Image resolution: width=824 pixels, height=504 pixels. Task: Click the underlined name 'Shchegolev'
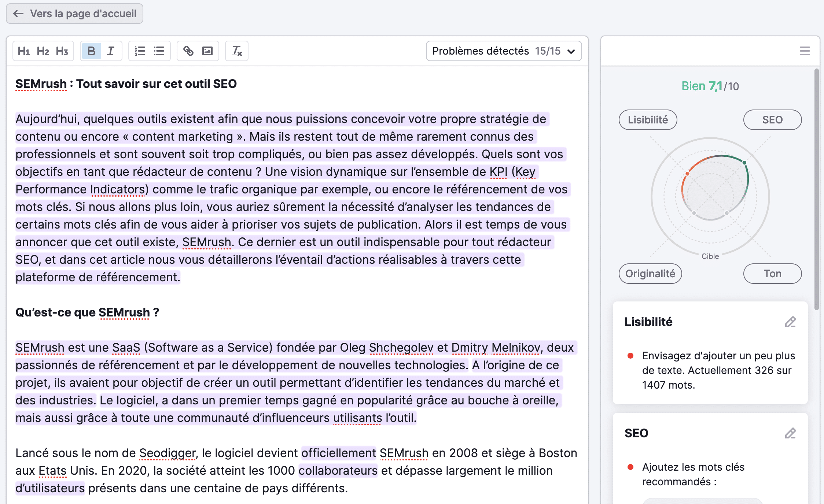[x=401, y=348]
